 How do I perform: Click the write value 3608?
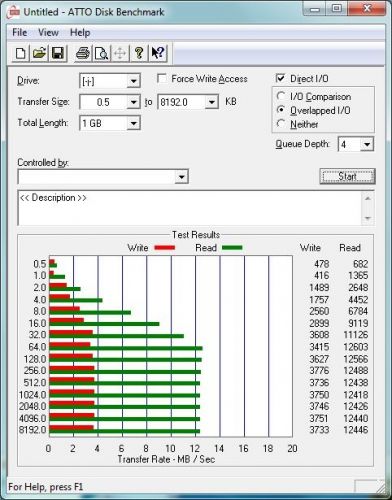pyautogui.click(x=319, y=335)
